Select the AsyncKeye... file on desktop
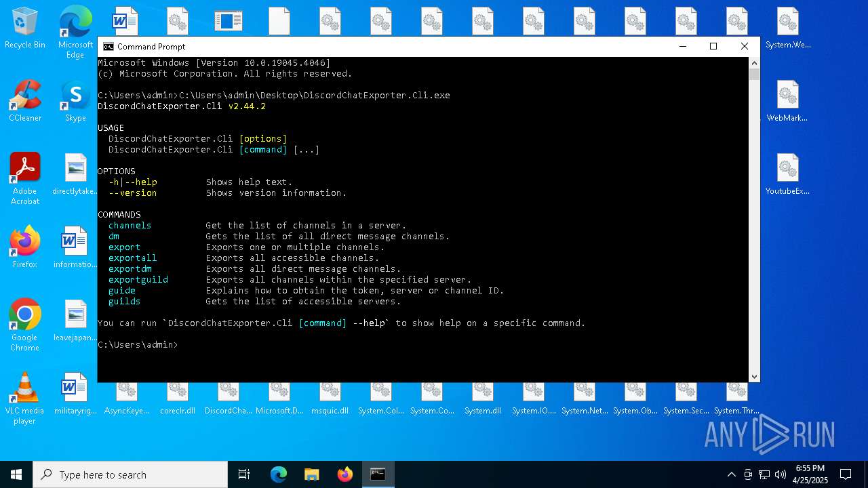Screen dimensions: 868x488 (127, 399)
